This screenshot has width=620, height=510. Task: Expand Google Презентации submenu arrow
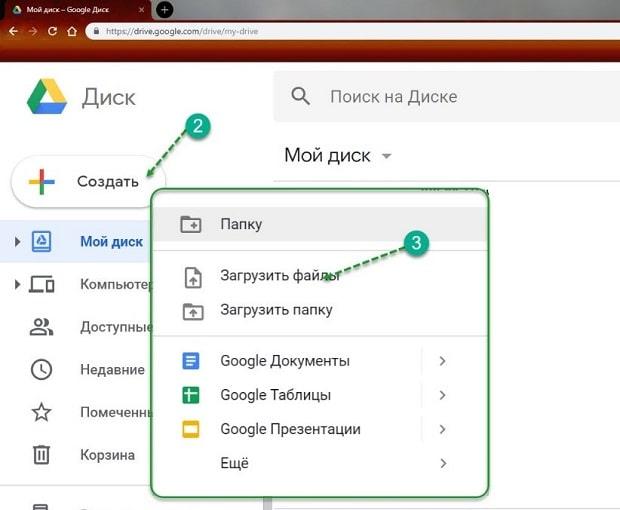tap(442, 429)
